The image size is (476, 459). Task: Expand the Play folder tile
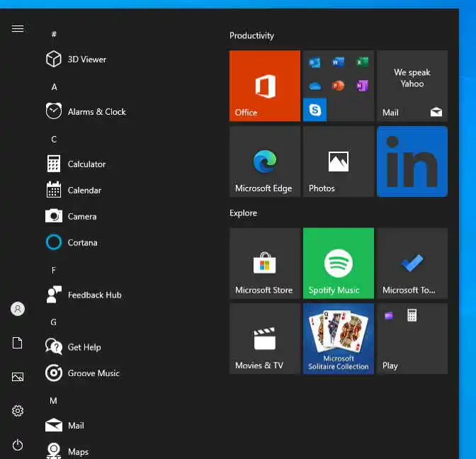pyautogui.click(x=412, y=339)
